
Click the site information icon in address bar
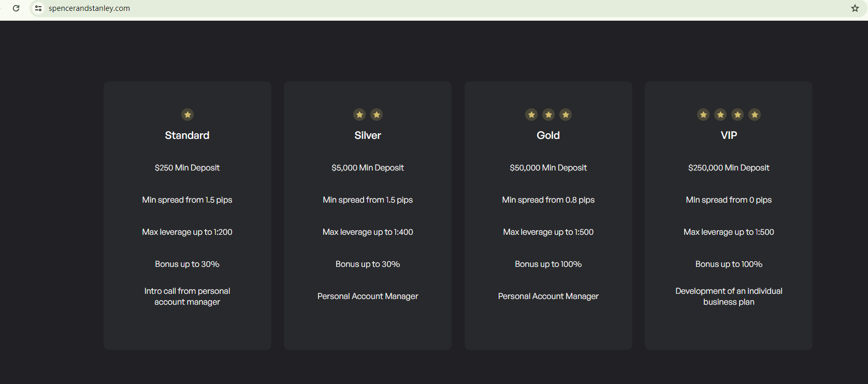point(38,8)
